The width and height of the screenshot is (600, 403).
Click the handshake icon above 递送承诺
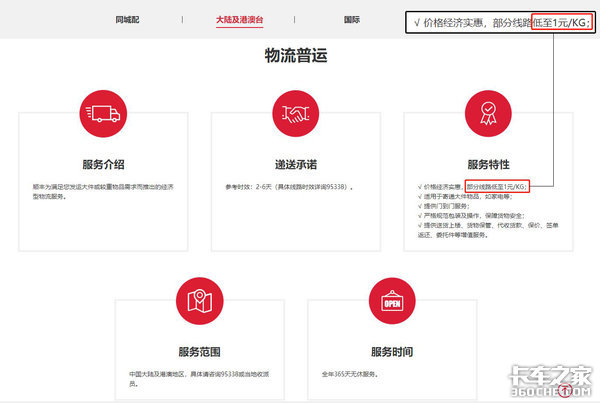click(295, 114)
